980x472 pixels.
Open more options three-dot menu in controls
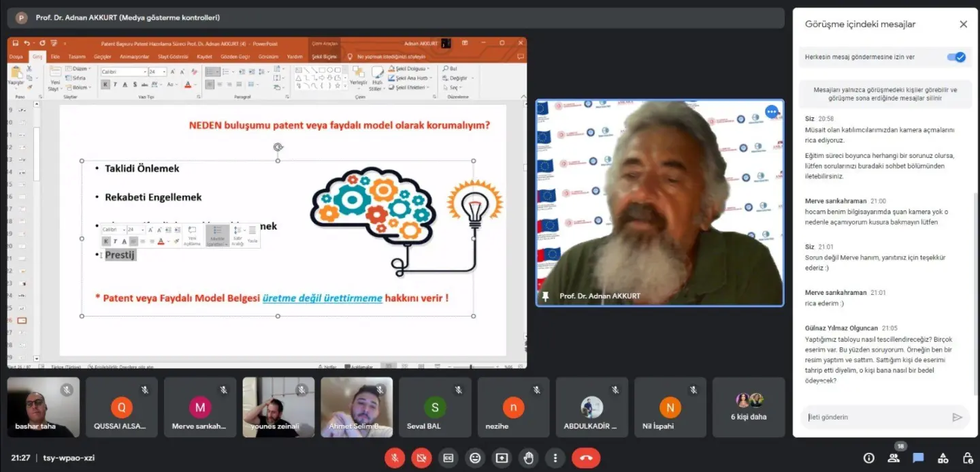point(555,458)
